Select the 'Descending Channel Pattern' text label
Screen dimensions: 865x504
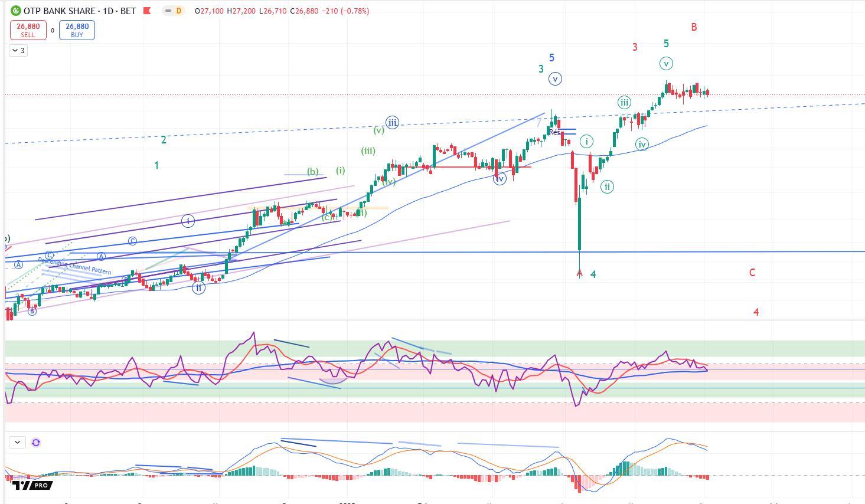74,266
